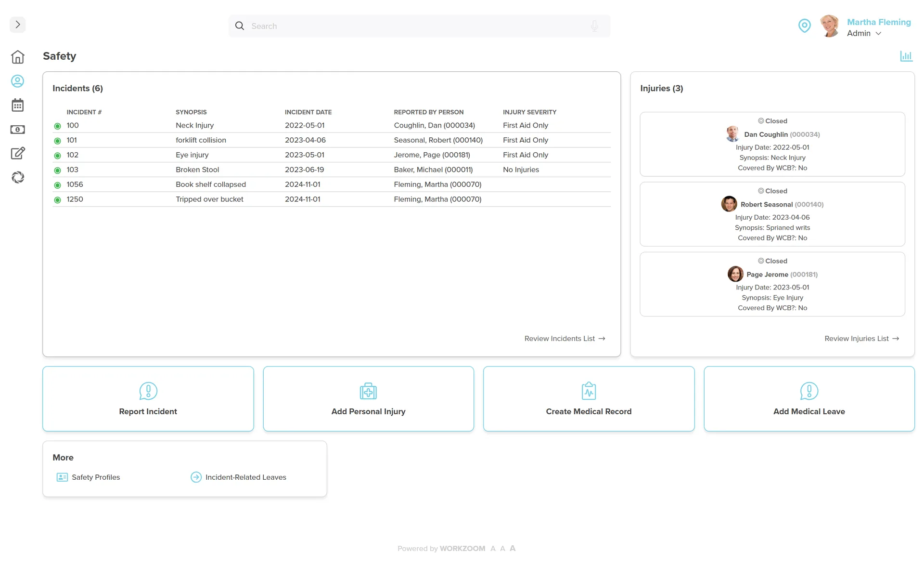The image size is (924, 578).
Task: Click 'Baker, Michael (000011)' reporter cell
Action: [x=433, y=170]
